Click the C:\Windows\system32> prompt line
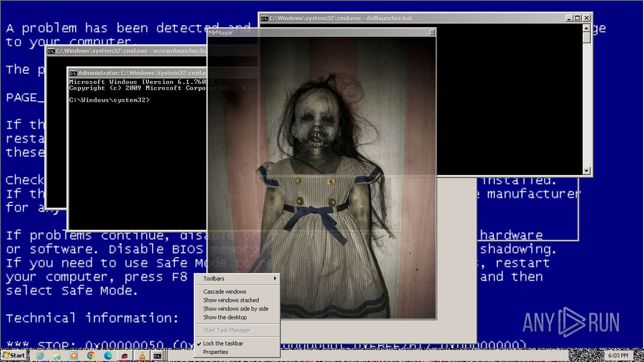The width and height of the screenshot is (644, 362). click(x=109, y=100)
